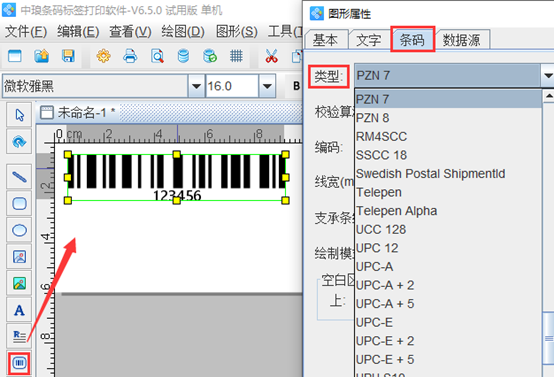
Task: Click the scissors cut icon
Action: (271, 56)
